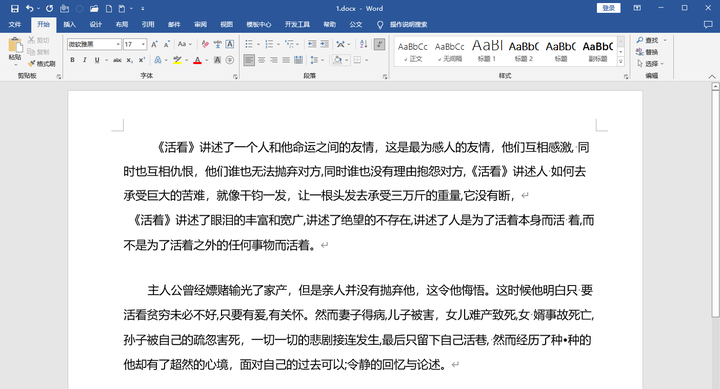Decrease paragraph indent

click(x=312, y=44)
